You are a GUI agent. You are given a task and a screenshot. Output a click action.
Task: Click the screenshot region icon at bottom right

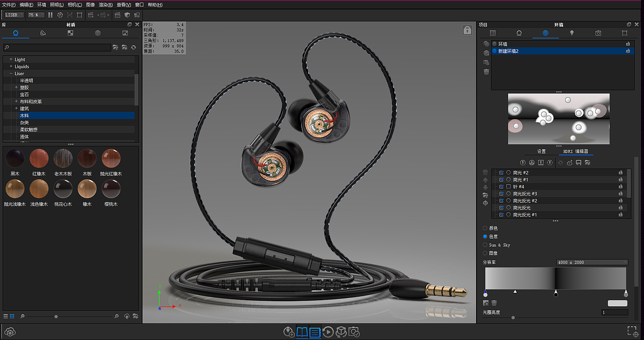click(x=633, y=331)
